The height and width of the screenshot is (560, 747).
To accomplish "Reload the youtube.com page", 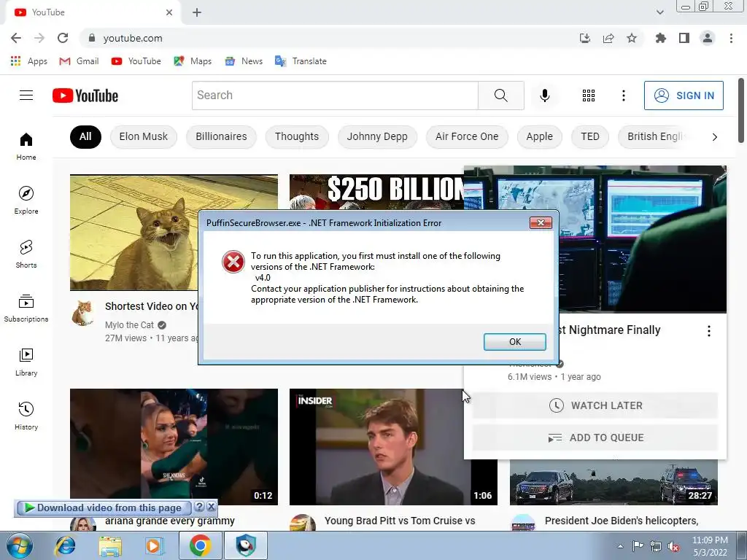I will [x=63, y=38].
